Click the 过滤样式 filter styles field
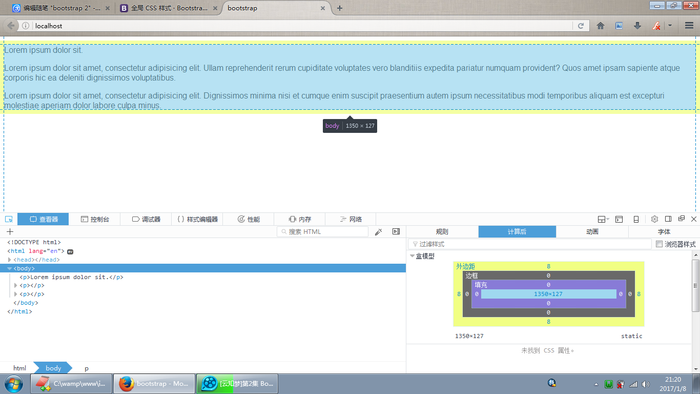 click(529, 244)
